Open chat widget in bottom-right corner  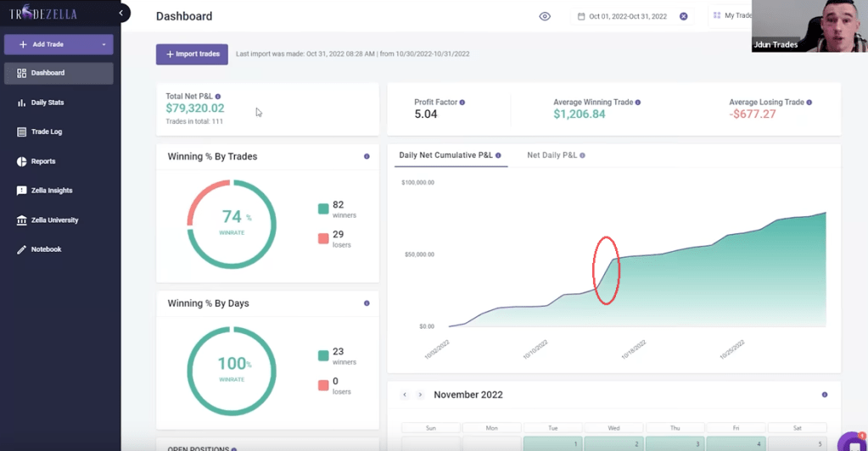pyautogui.click(x=851, y=443)
